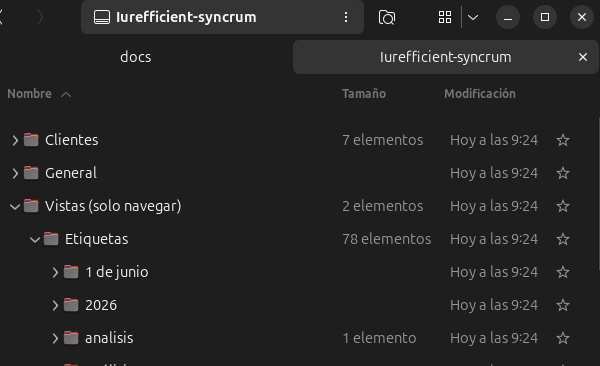Select the Etiquetas folder icon

coord(51,239)
